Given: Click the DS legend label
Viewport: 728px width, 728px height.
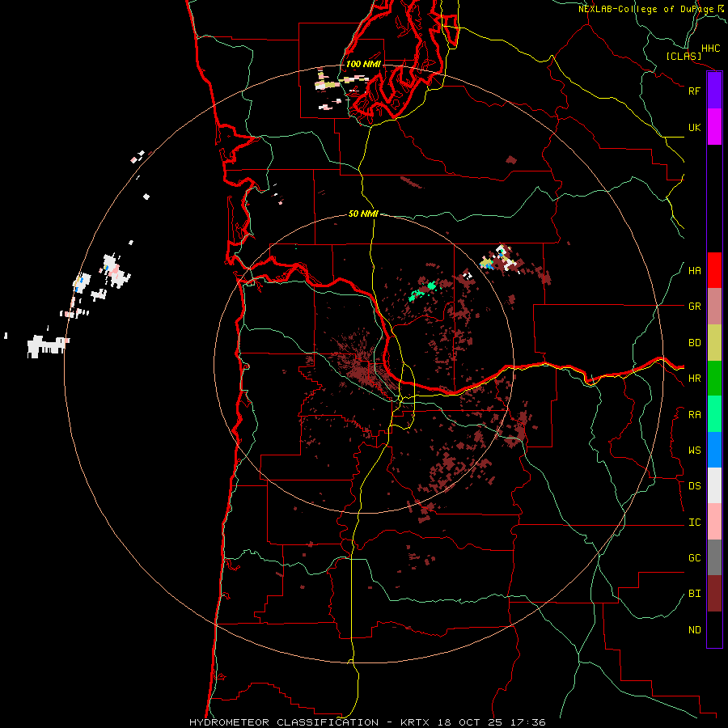Looking at the screenshot, I should [x=694, y=486].
